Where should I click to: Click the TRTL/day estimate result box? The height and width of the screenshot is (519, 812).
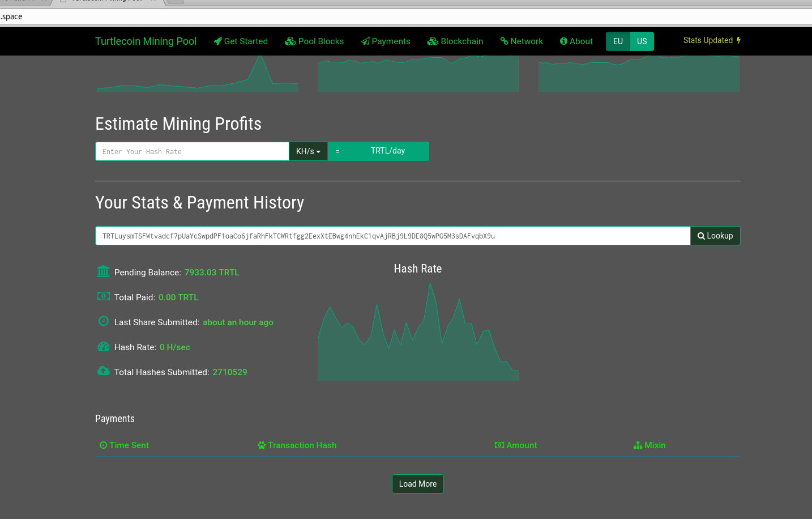point(378,151)
